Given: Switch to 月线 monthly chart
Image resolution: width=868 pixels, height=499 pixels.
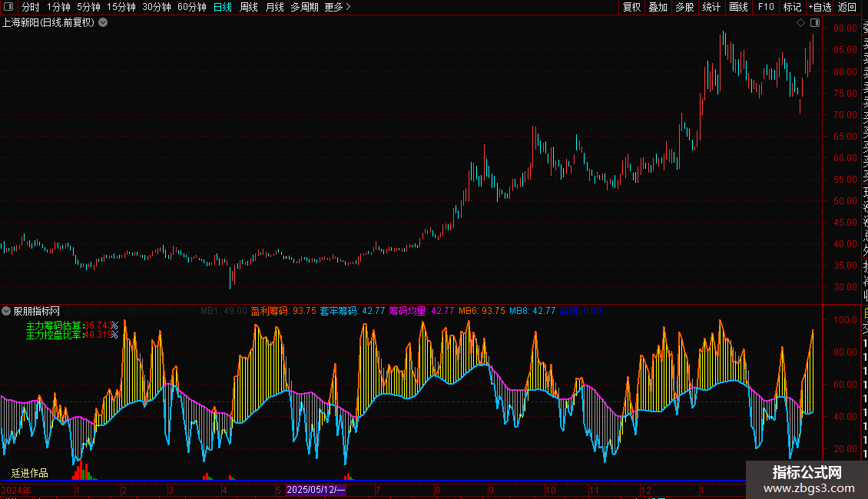Looking at the screenshot, I should coord(274,7).
